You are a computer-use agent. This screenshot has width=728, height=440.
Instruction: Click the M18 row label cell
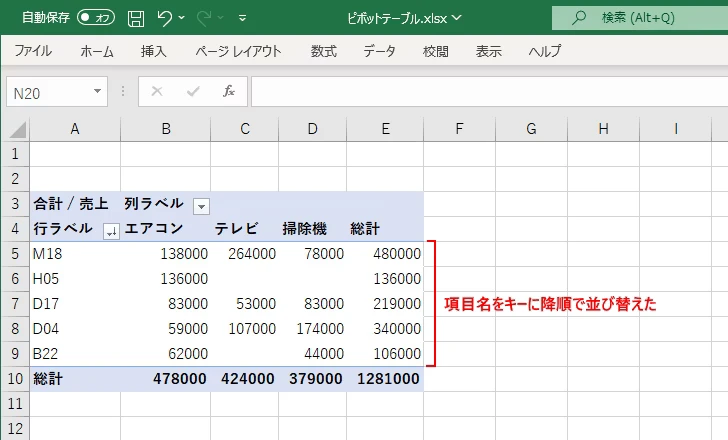75,254
